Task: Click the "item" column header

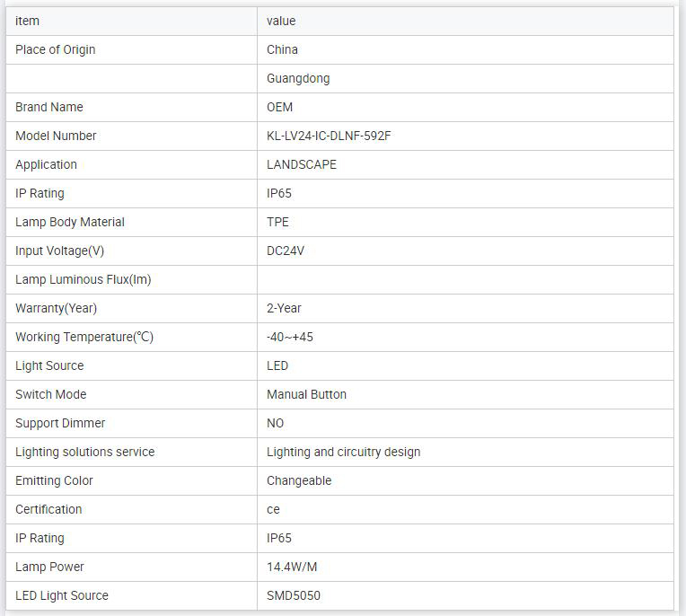Action: (28, 21)
